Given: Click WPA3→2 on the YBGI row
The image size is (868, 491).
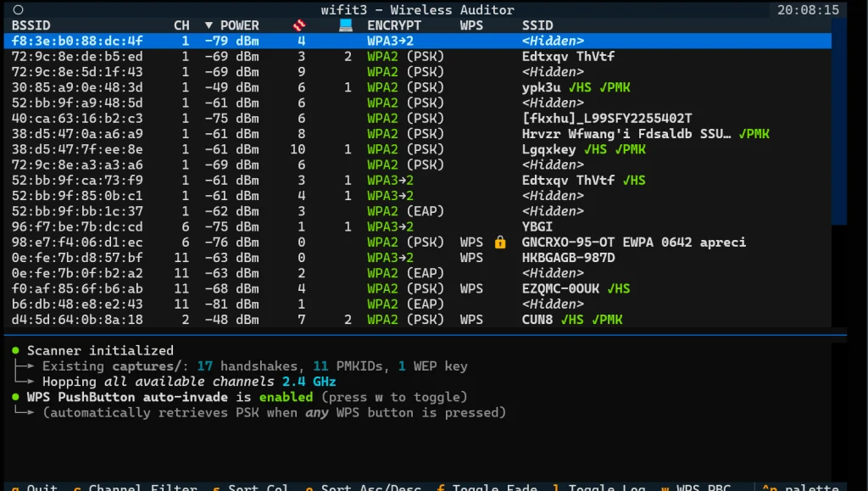Looking at the screenshot, I should 390,227.
